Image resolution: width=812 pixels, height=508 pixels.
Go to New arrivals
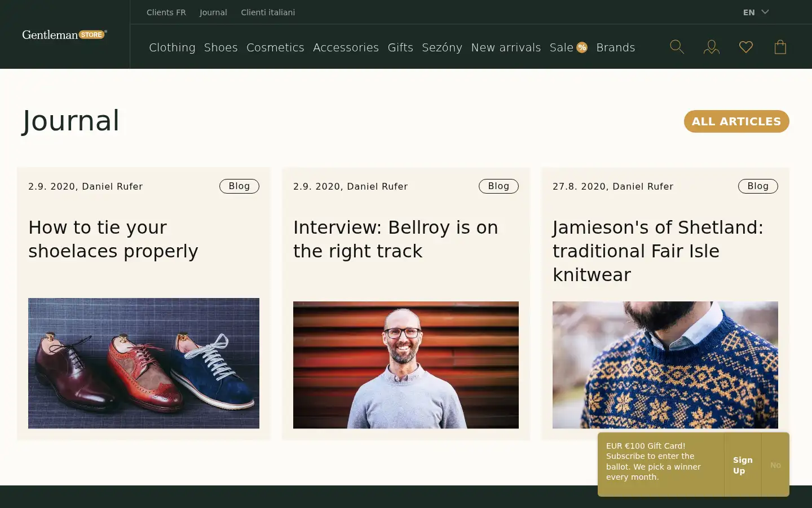pos(506,47)
